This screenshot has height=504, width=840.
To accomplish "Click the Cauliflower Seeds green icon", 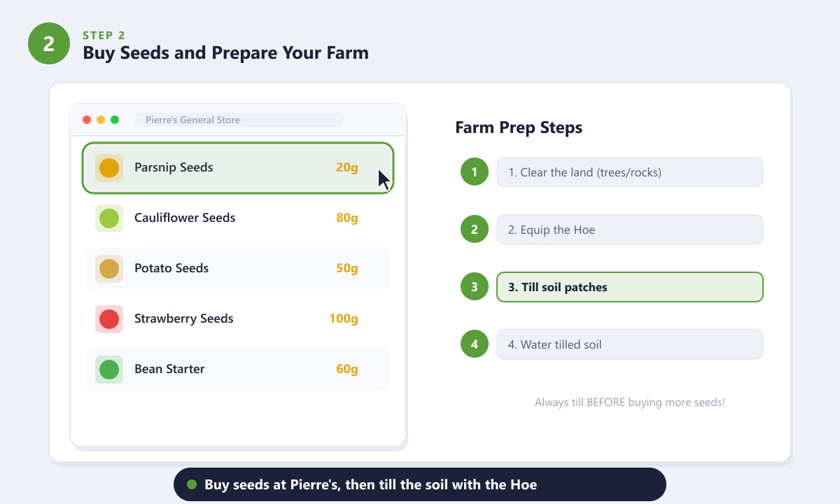I will [109, 218].
